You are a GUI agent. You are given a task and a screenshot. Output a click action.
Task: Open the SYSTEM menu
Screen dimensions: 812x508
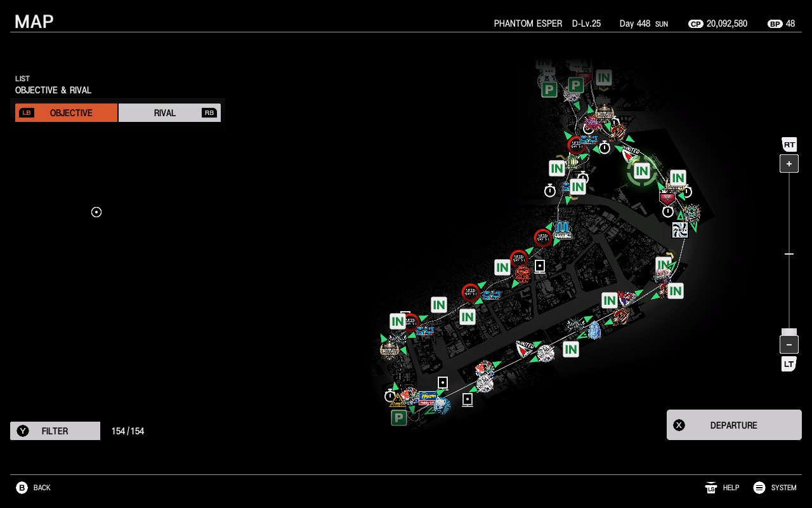click(775, 488)
